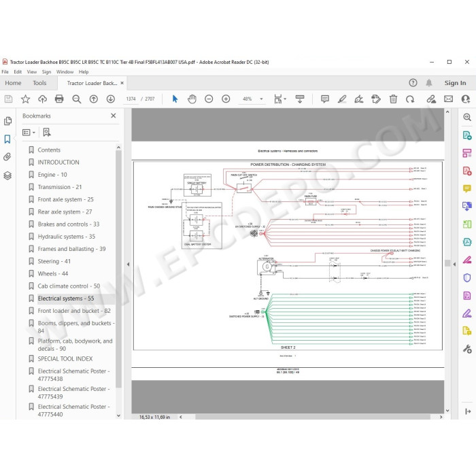The image size is (476, 476).
Task: Select the highlighter pen tool
Action: 342,99
